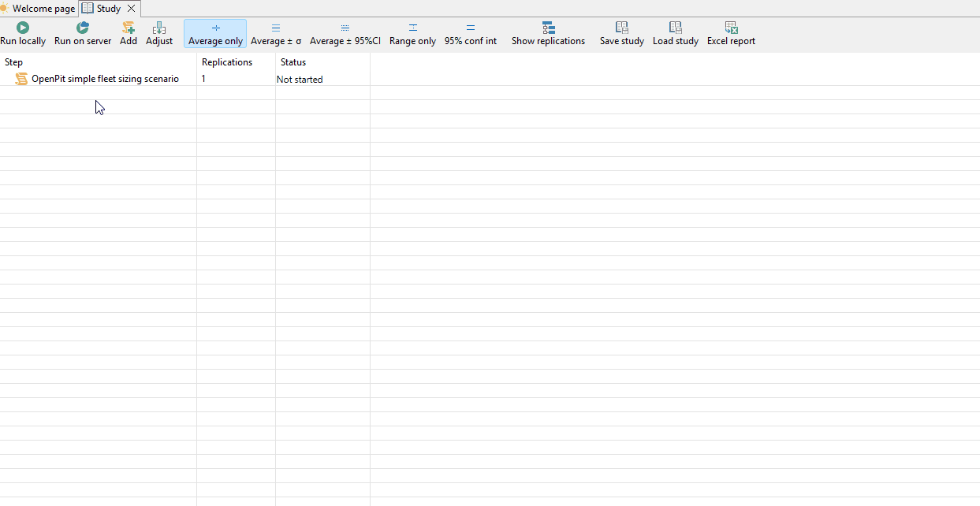Save study via toolbar
This screenshot has height=506, width=980.
tap(622, 34)
